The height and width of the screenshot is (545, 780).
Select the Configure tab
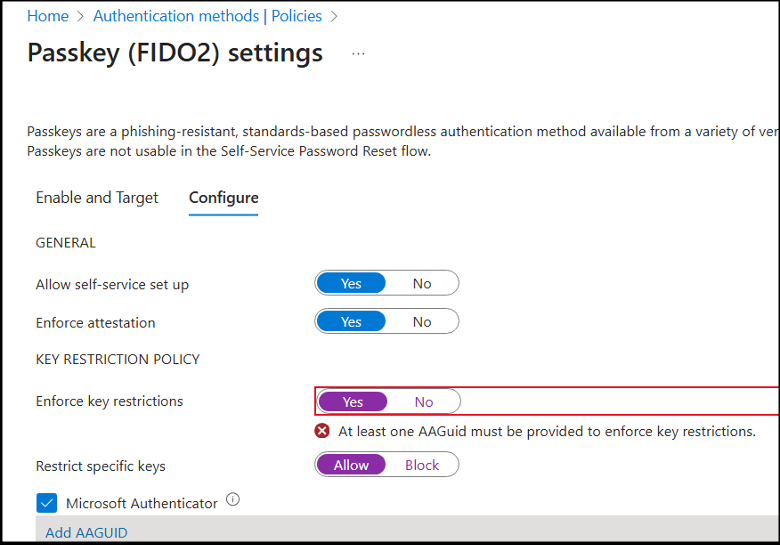click(224, 198)
